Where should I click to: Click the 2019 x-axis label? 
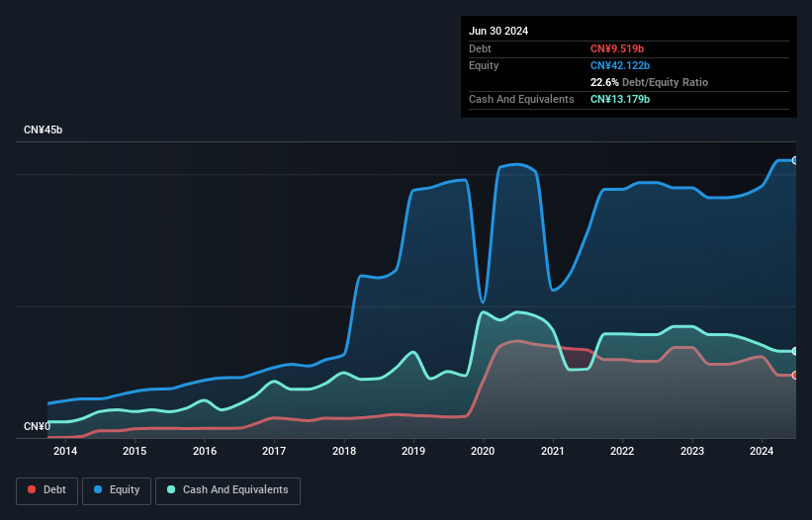413,451
